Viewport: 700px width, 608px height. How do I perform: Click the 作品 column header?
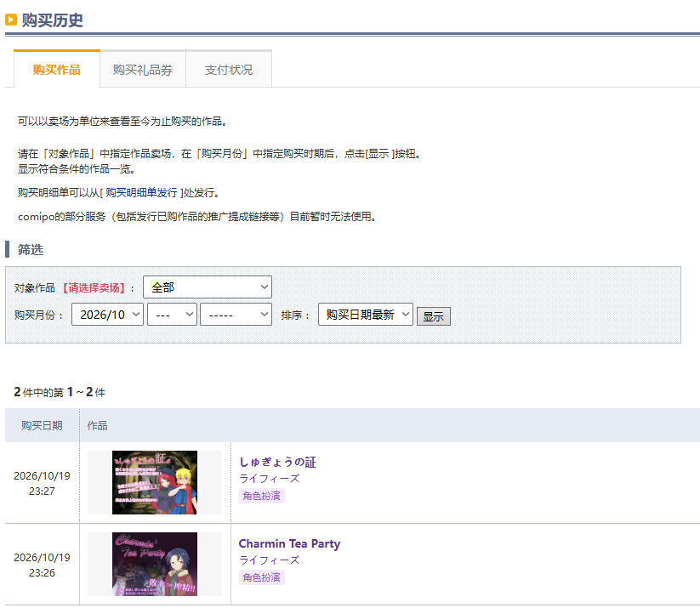coord(97,425)
